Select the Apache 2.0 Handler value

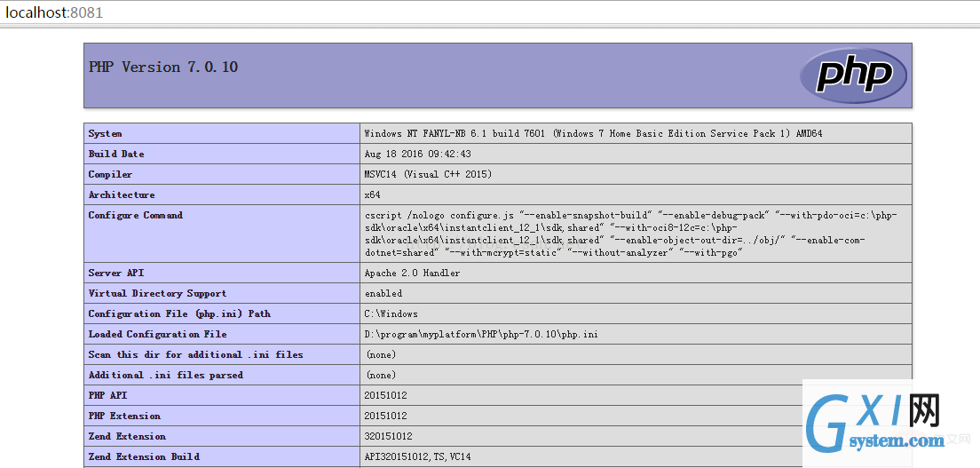coord(413,273)
